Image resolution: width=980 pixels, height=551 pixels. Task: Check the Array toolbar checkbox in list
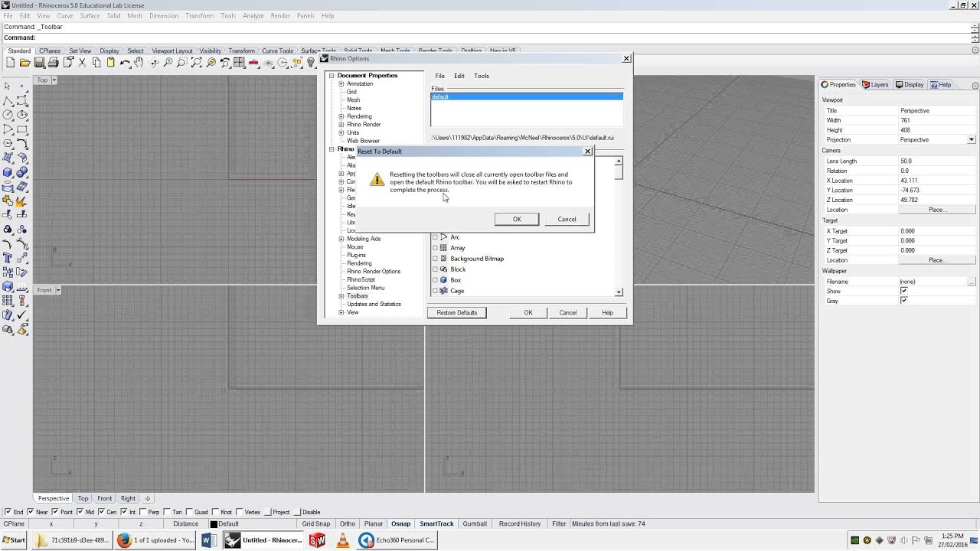coord(435,248)
